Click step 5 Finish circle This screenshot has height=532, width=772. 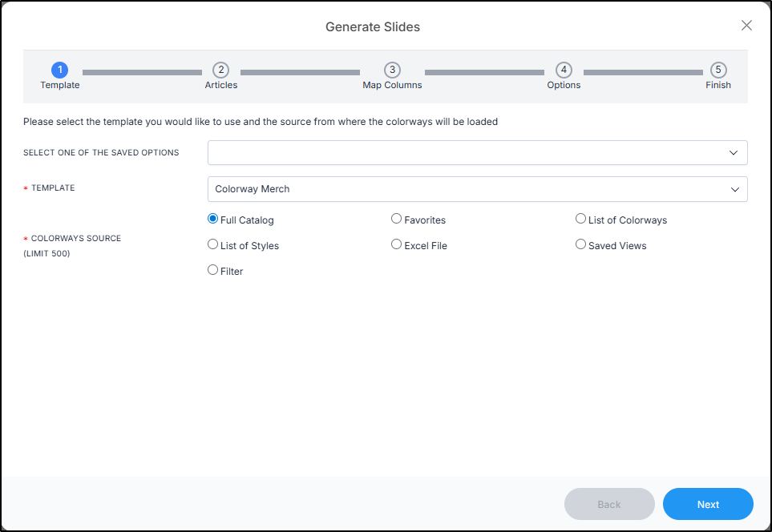[x=717, y=70]
